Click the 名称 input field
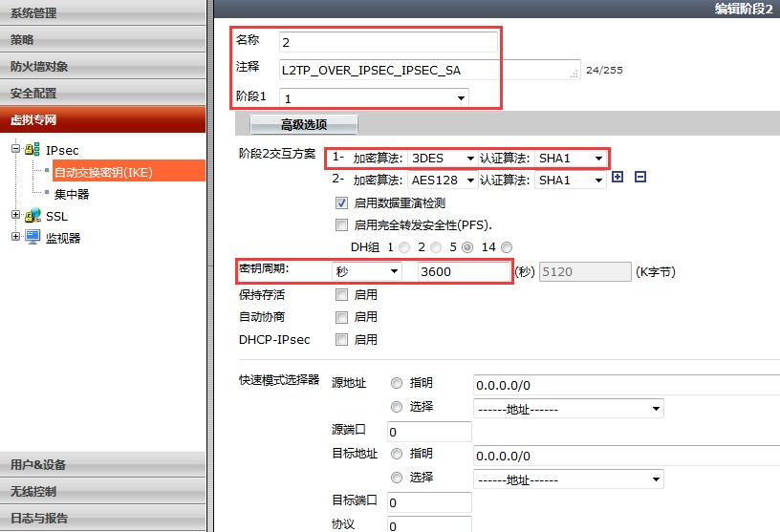Image resolution: width=780 pixels, height=532 pixels. 388,42
